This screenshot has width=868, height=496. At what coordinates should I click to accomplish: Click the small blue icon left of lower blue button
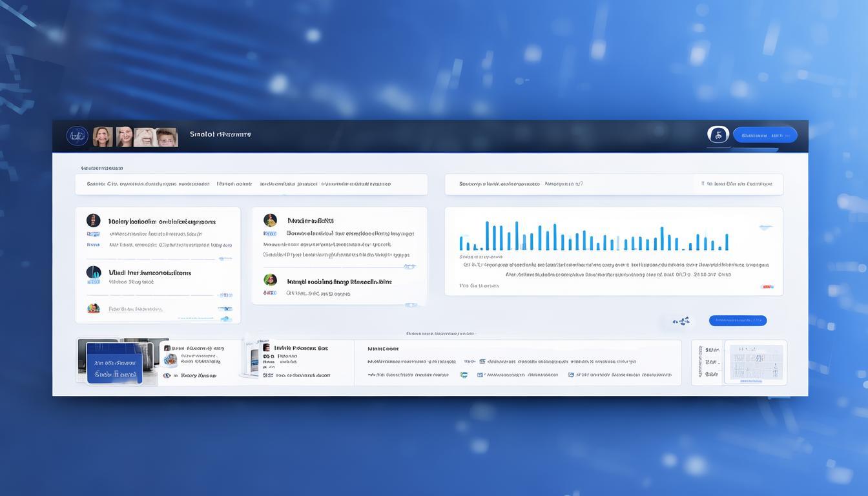point(680,320)
